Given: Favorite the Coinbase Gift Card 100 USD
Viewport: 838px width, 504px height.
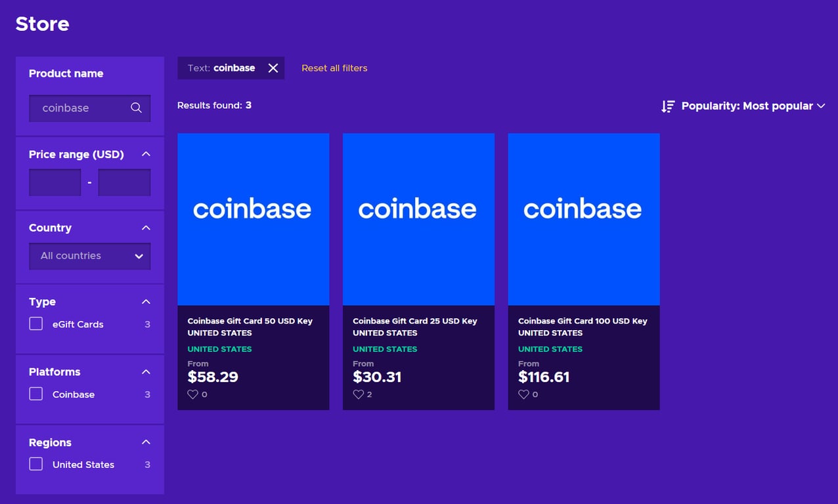Looking at the screenshot, I should [x=523, y=394].
